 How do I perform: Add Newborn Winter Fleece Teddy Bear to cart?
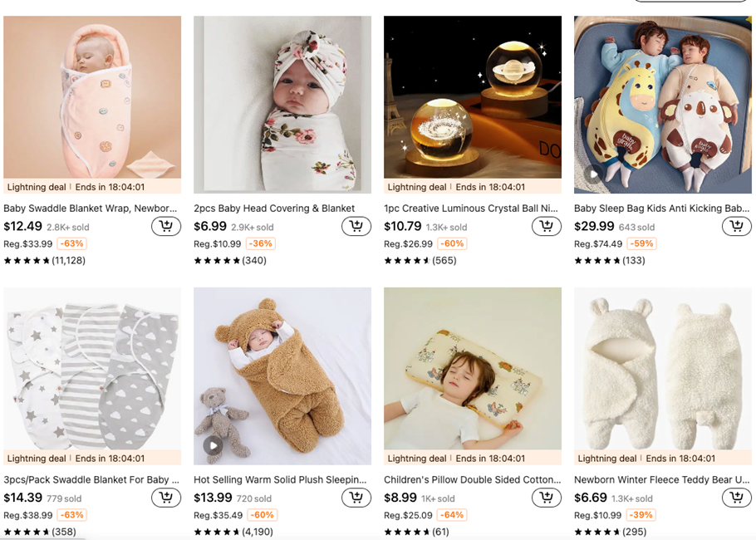[737, 498]
